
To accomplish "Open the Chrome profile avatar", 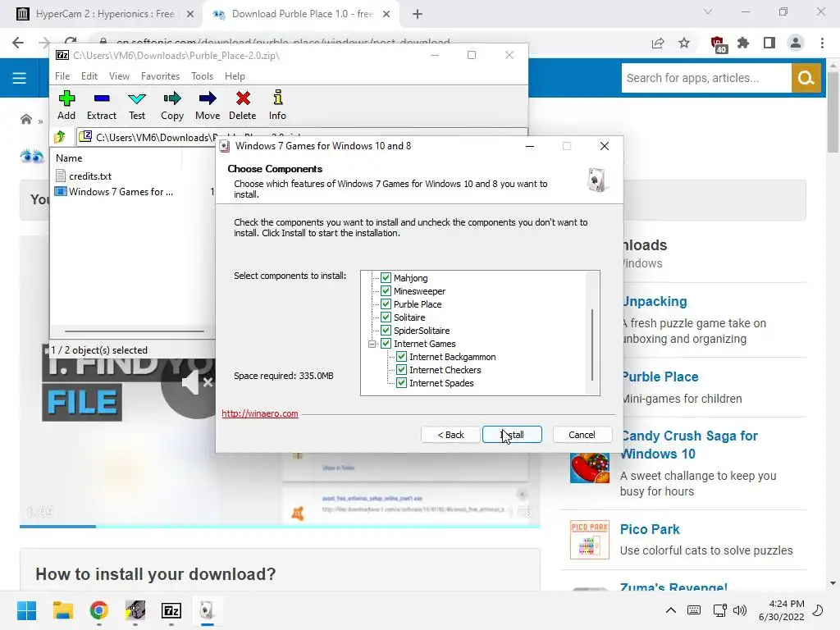I will [x=796, y=43].
